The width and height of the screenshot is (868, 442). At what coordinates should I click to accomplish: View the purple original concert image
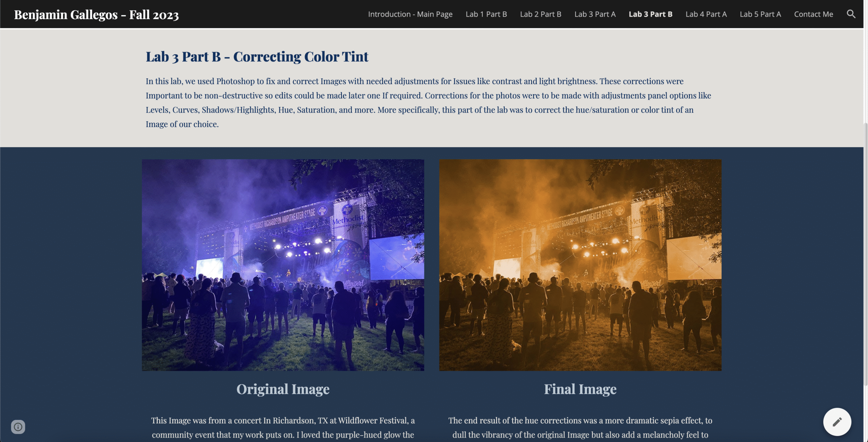click(x=283, y=265)
